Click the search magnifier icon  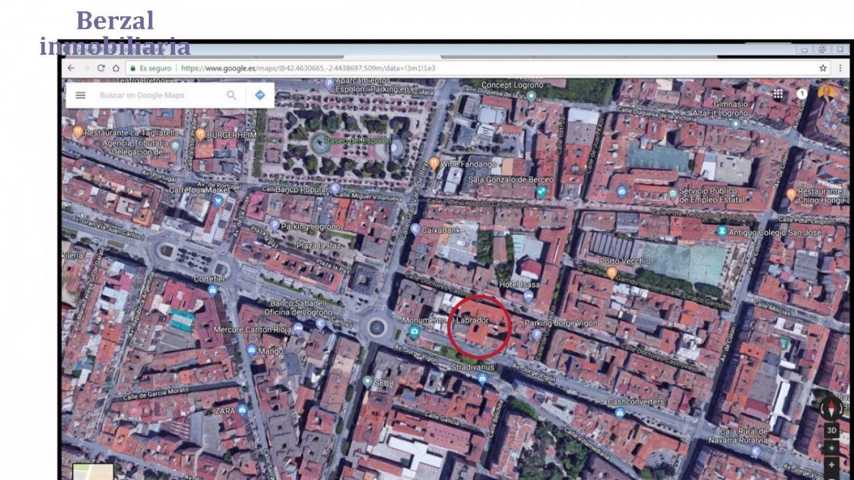tap(231, 96)
